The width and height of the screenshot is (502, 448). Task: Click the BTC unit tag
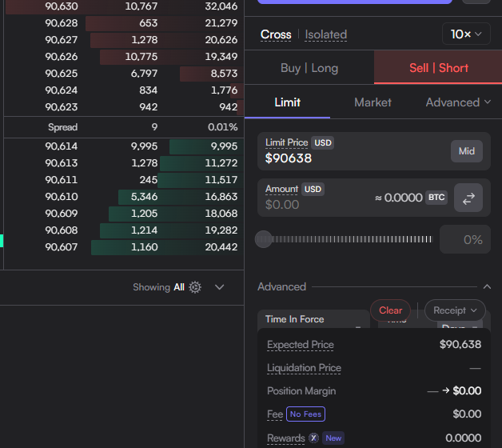click(436, 198)
